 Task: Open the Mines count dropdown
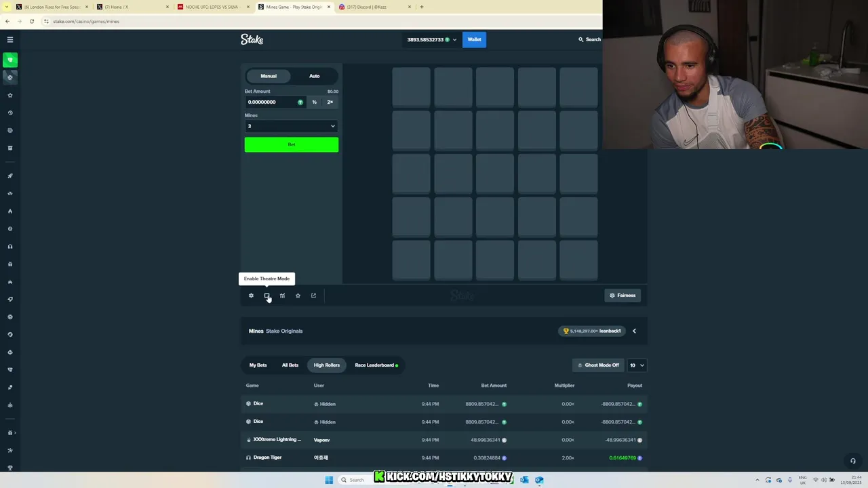click(291, 126)
